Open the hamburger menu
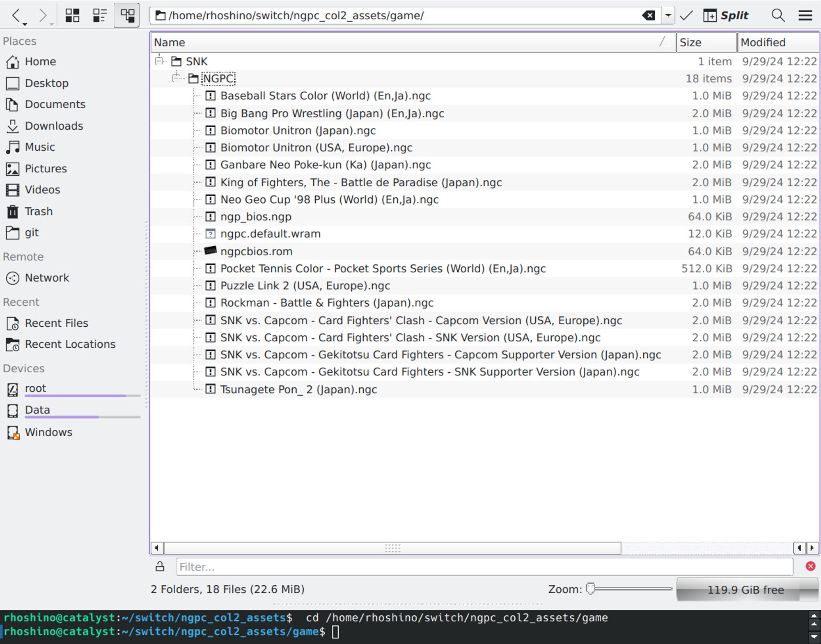This screenshot has width=821, height=644. (x=805, y=16)
